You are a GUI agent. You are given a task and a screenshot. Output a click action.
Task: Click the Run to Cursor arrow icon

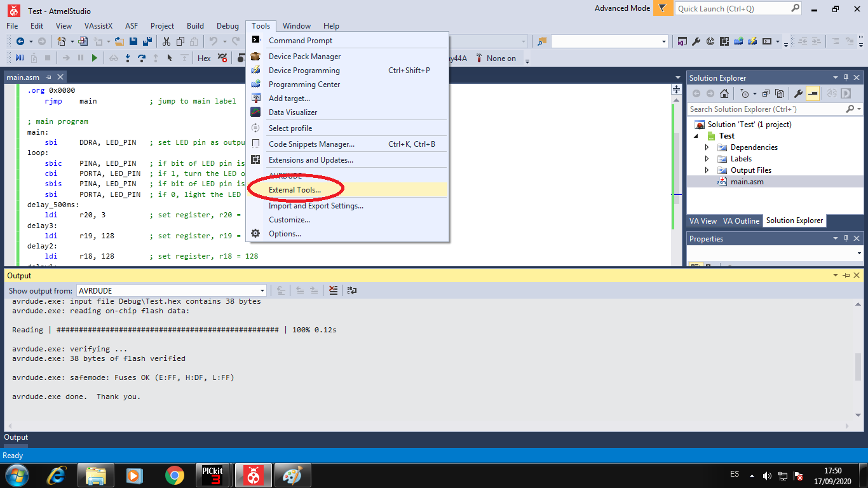[x=170, y=58]
